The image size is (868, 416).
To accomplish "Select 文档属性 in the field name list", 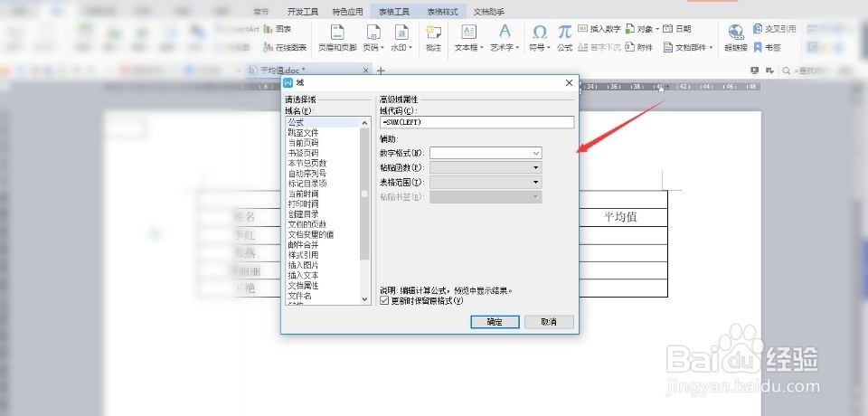I will [x=304, y=285].
